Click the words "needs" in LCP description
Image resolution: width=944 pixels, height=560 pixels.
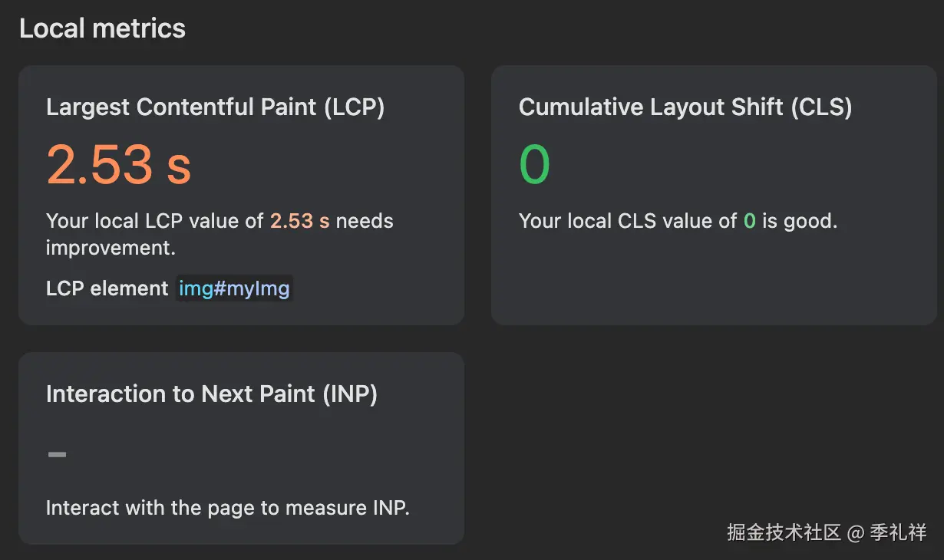(365, 222)
